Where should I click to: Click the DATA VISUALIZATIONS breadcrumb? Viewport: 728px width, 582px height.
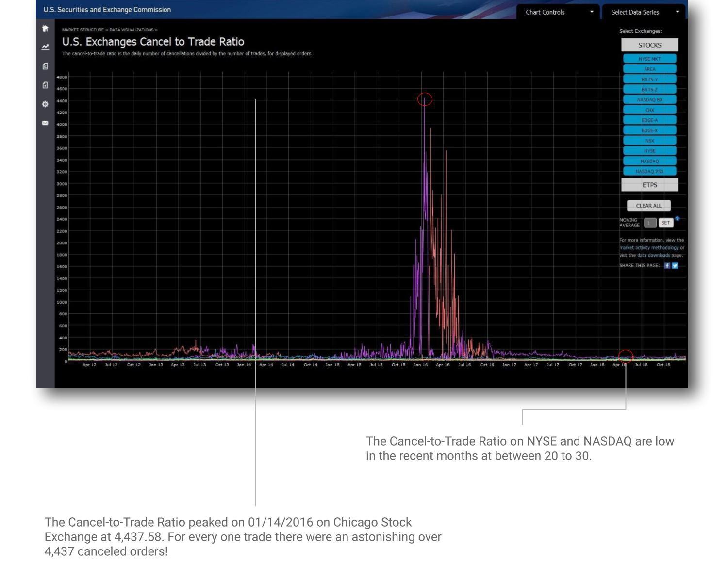(x=132, y=30)
